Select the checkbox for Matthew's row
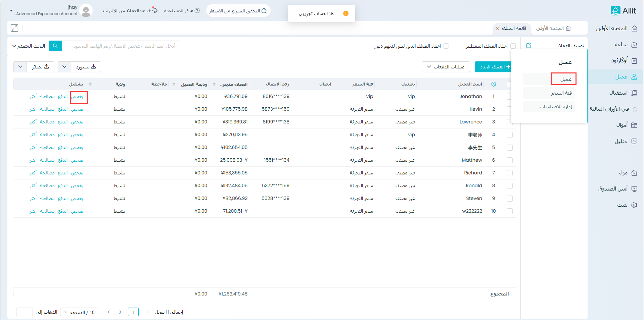 click(509, 160)
